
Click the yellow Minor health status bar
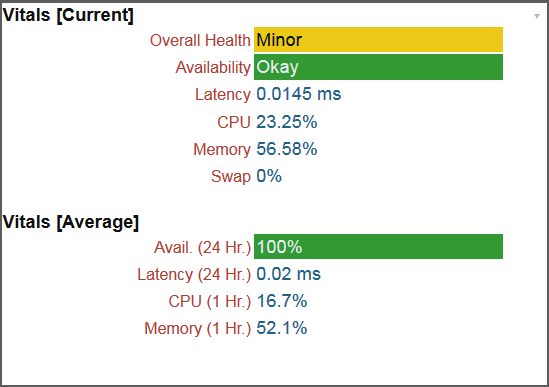[x=378, y=40]
